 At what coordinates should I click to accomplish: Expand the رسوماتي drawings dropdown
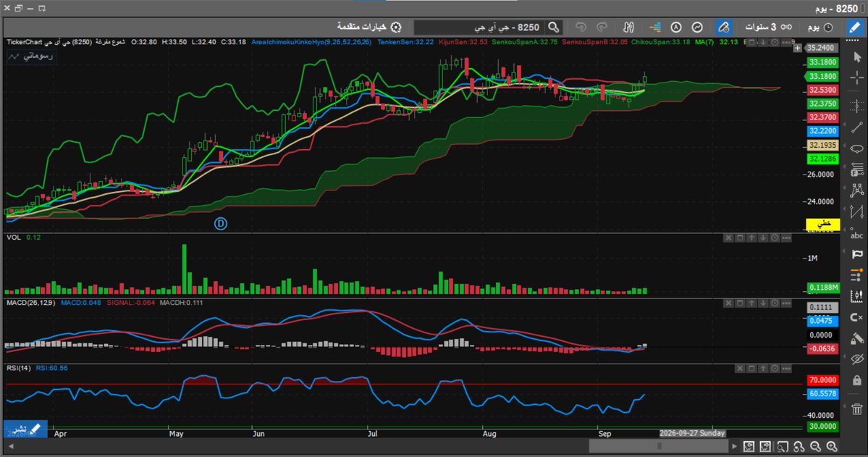31,56
